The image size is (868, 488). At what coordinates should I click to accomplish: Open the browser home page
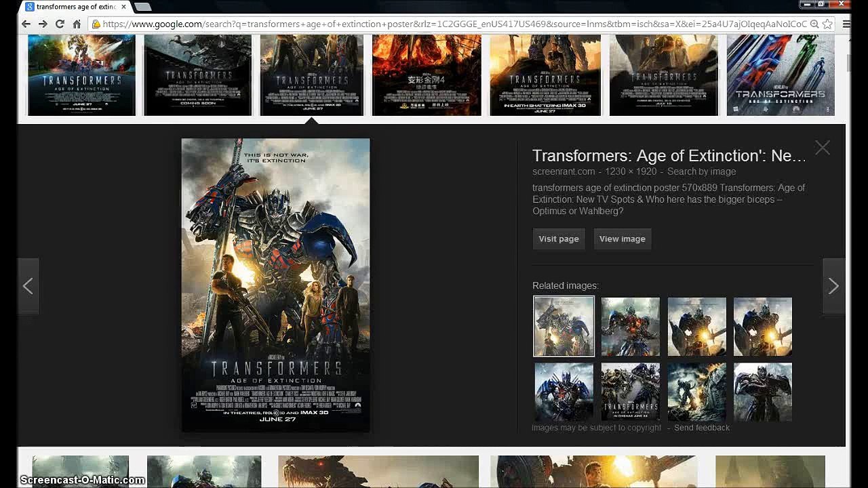77,24
